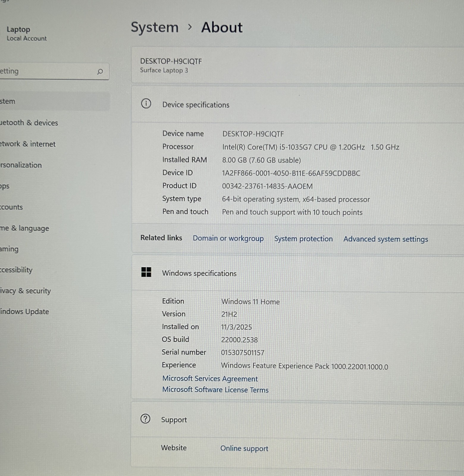Image resolution: width=464 pixels, height=476 pixels.
Task: Click the Device specifications info icon
Action: tap(146, 104)
